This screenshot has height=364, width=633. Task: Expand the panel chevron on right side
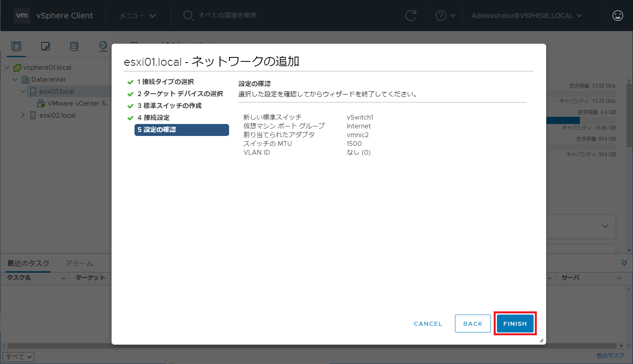coord(605,226)
